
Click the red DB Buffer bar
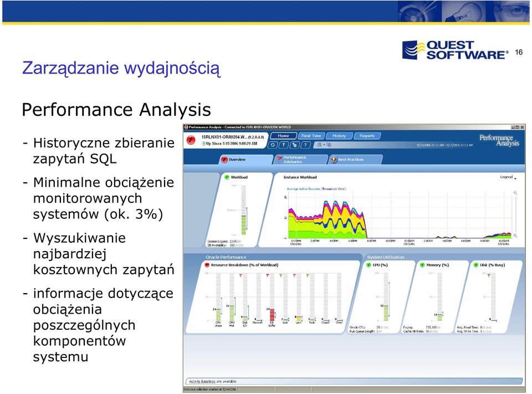point(272,315)
